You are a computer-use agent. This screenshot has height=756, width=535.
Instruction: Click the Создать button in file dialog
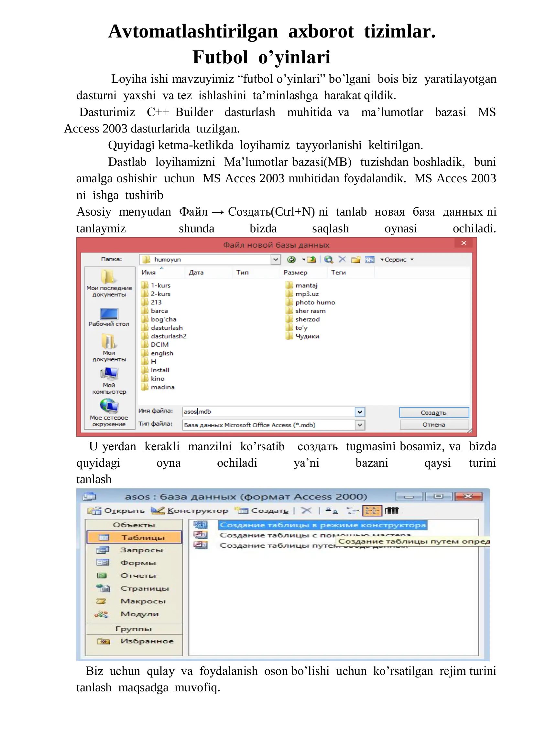click(x=434, y=412)
